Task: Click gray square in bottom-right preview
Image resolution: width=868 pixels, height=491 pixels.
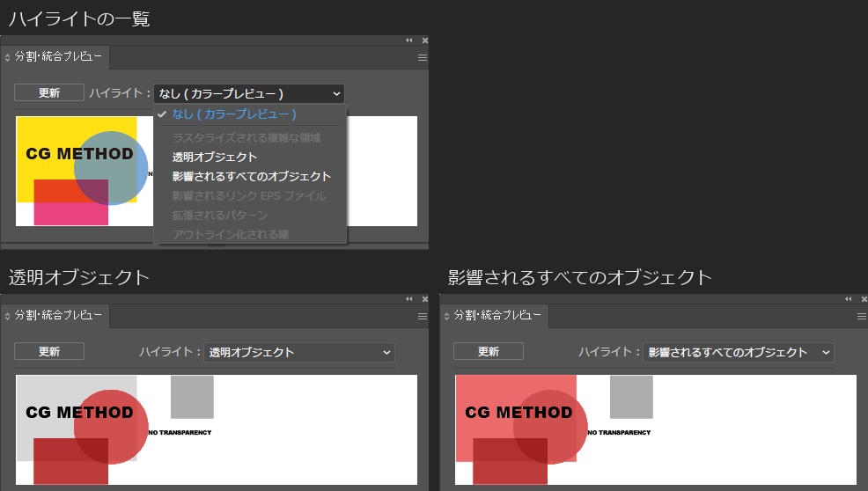Action: point(631,397)
